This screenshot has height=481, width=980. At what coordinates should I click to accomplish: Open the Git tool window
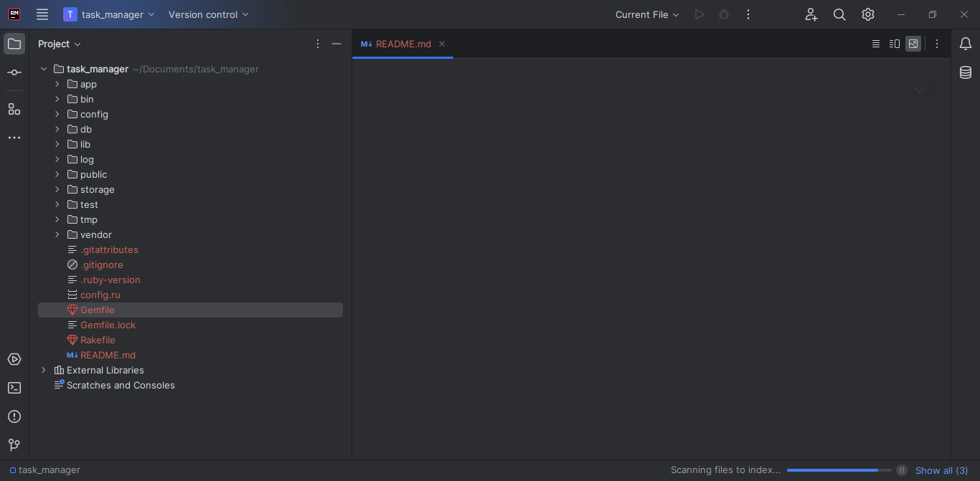coord(14,445)
